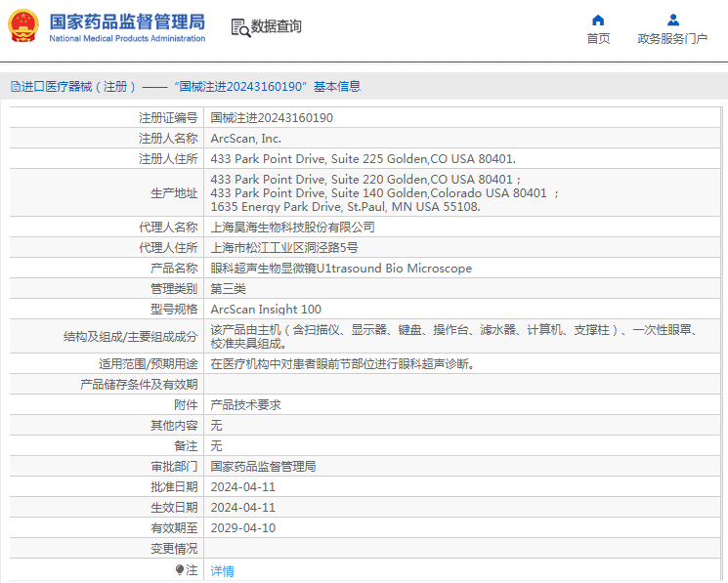728x583 pixels.
Task: Click the 代理人住所 row label
Action: (168, 248)
